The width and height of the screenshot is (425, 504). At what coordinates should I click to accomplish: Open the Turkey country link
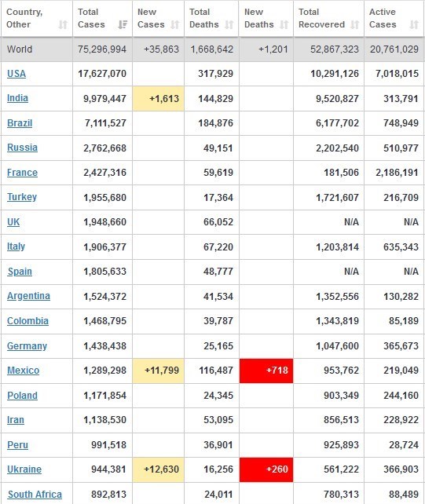click(22, 197)
